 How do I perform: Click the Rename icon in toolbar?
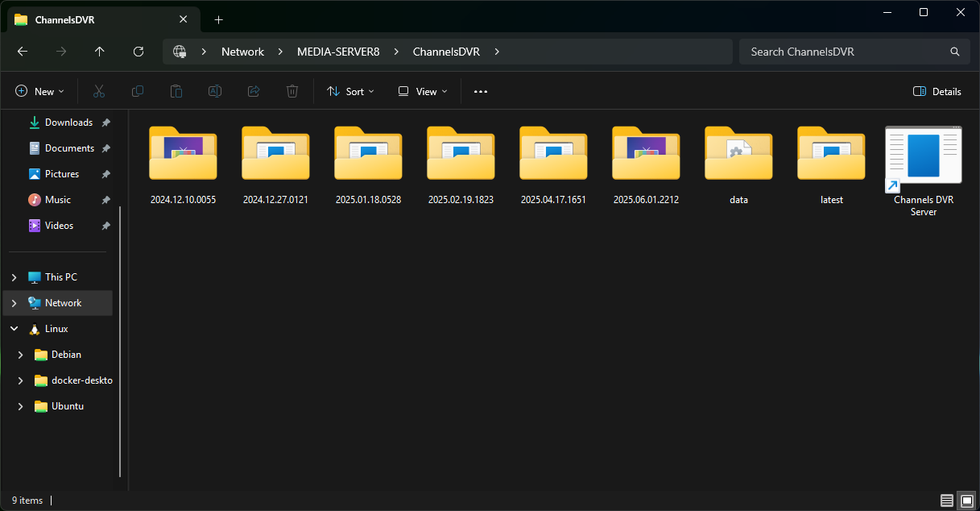tap(215, 92)
